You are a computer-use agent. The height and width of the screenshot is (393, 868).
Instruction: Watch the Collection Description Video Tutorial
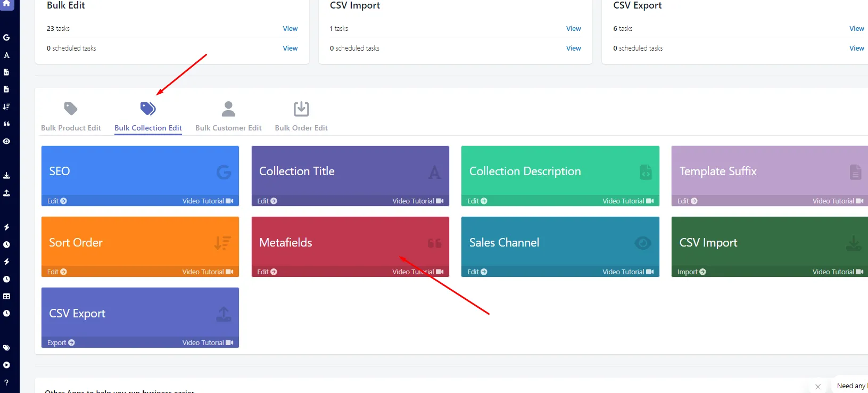[628, 201]
